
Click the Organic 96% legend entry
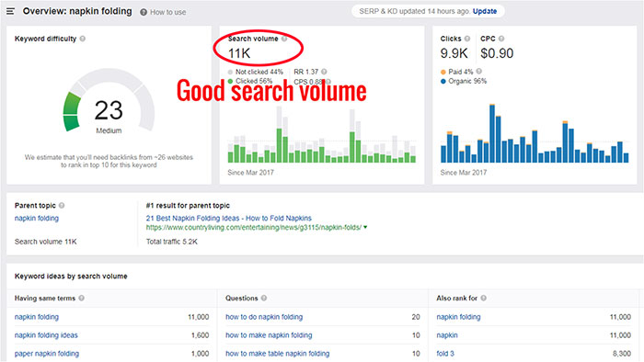464,81
